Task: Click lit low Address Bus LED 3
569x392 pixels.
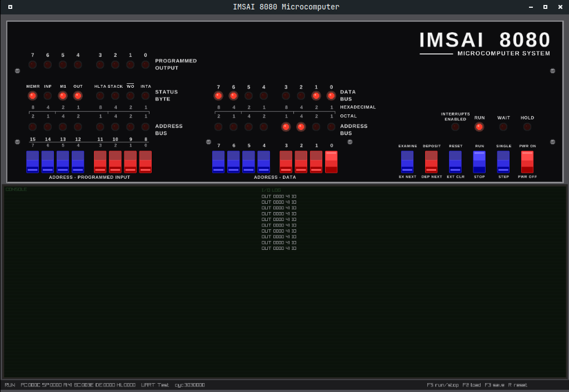Action: click(286, 127)
